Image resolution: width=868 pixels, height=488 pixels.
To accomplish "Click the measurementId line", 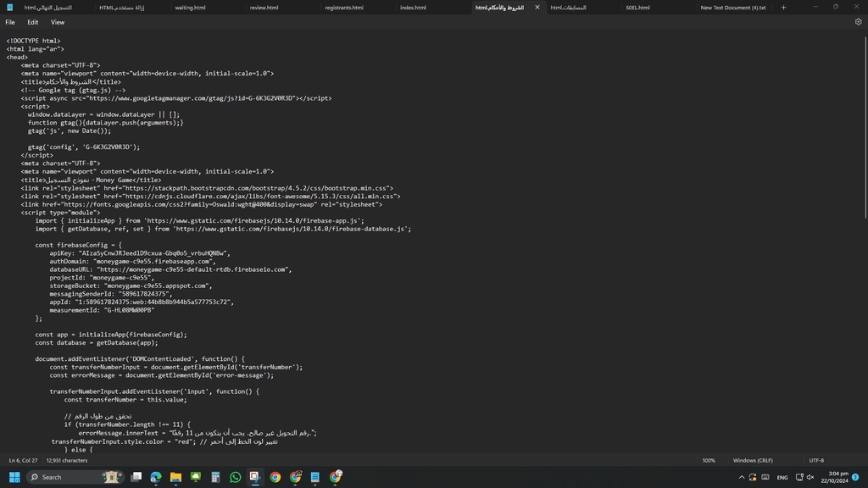I will (102, 310).
